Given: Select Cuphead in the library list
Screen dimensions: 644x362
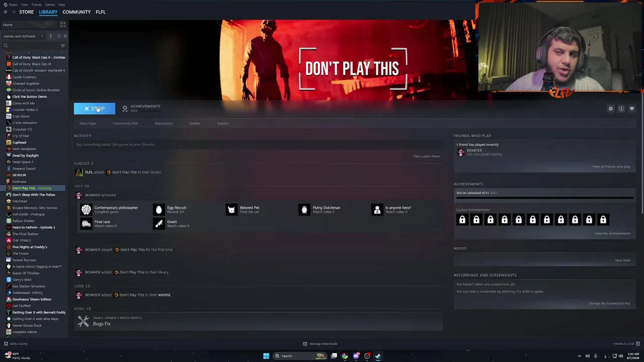Looking at the screenshot, I should (19, 142).
